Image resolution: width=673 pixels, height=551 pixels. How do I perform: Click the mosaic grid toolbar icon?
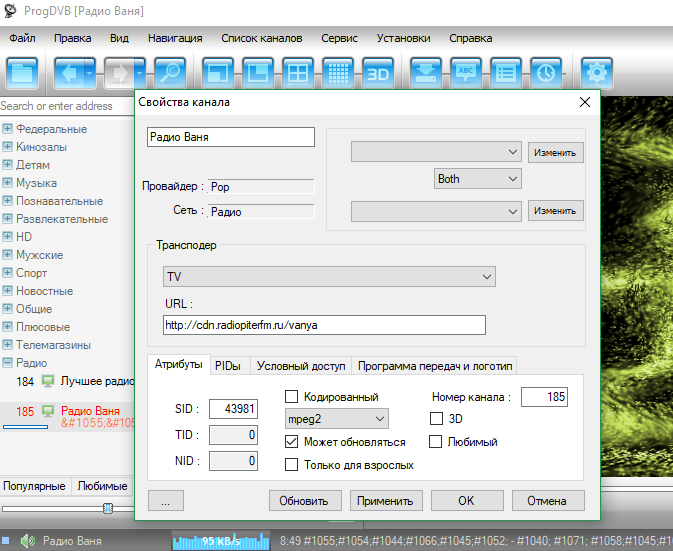(337, 73)
